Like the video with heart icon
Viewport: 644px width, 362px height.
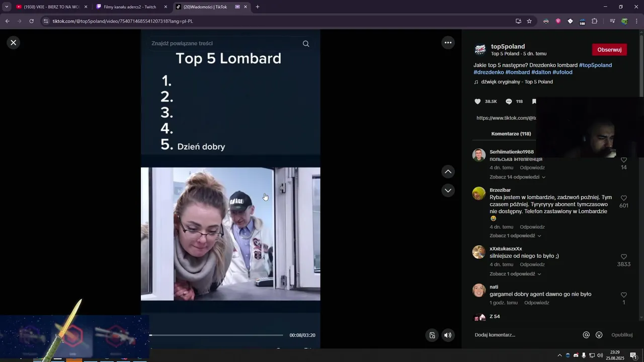click(477, 101)
